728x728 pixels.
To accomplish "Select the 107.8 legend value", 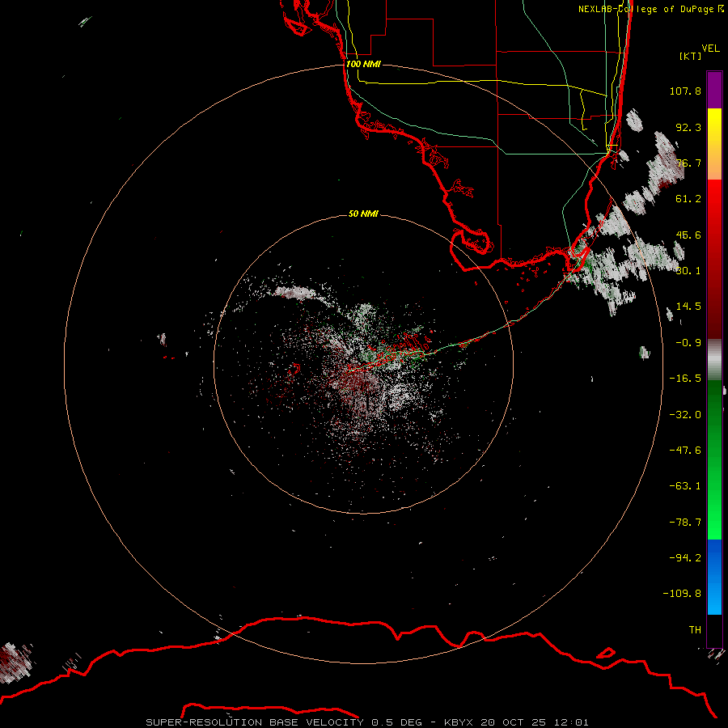I will pos(685,91).
